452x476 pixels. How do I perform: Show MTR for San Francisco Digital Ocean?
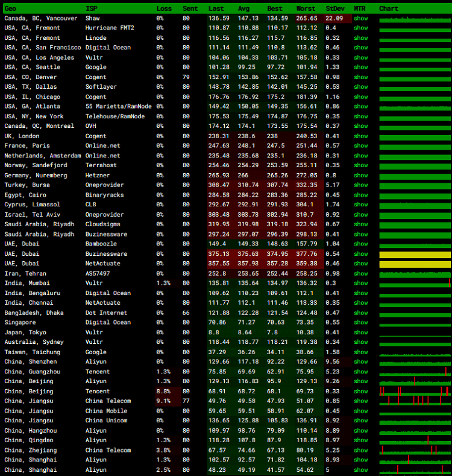[360, 47]
